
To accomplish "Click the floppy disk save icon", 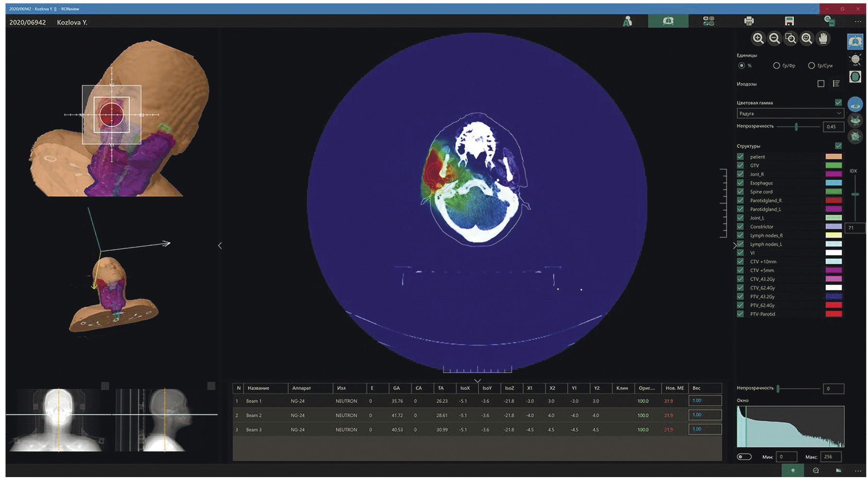I will [x=789, y=21].
